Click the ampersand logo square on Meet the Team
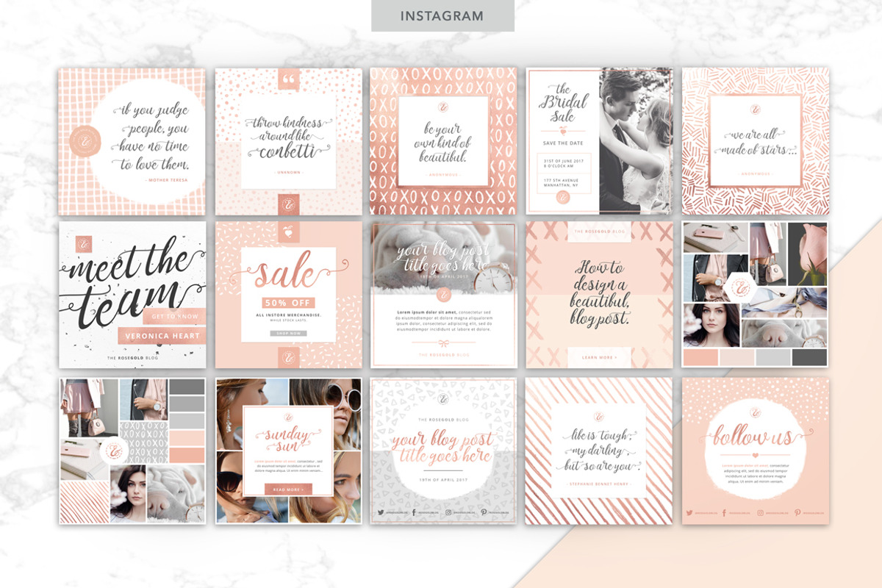882x588 pixels. tap(85, 243)
